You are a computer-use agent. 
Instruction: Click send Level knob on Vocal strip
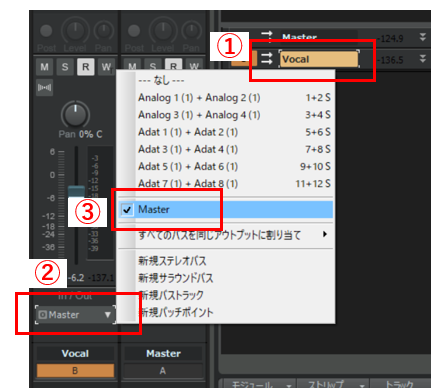click(x=76, y=31)
